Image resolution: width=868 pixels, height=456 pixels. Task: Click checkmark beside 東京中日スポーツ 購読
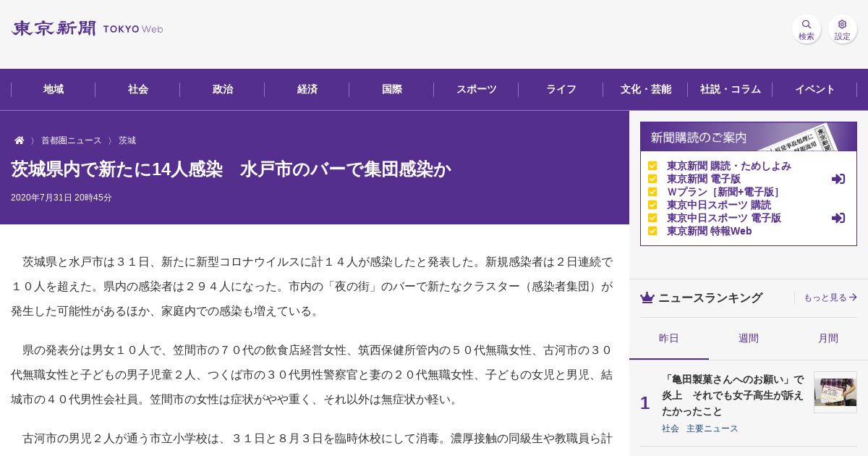coord(652,205)
